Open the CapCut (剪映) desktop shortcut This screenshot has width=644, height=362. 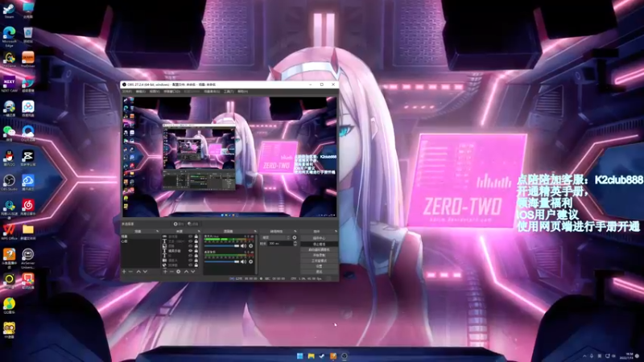pos(28,157)
